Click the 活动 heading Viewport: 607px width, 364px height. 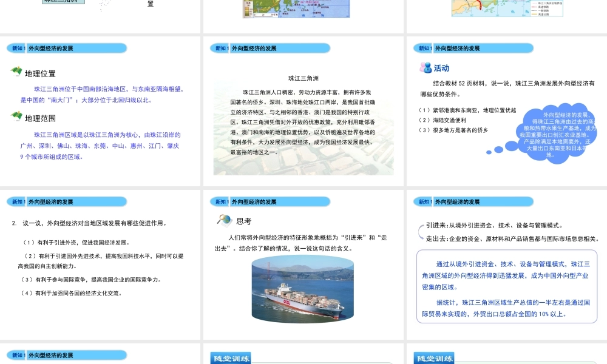click(x=441, y=68)
